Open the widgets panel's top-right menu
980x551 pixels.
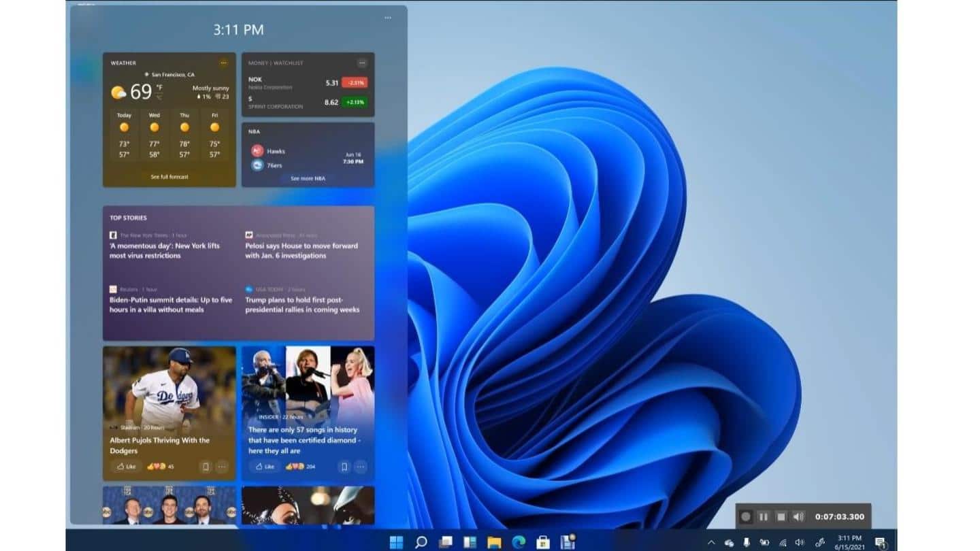[x=387, y=18]
